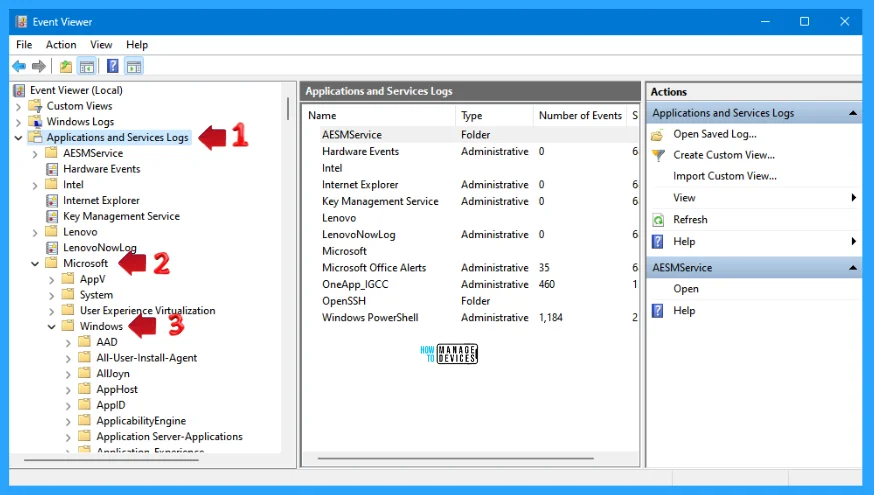Image resolution: width=874 pixels, height=495 pixels.
Task: Expand the AAD tree node
Action: [x=69, y=343]
